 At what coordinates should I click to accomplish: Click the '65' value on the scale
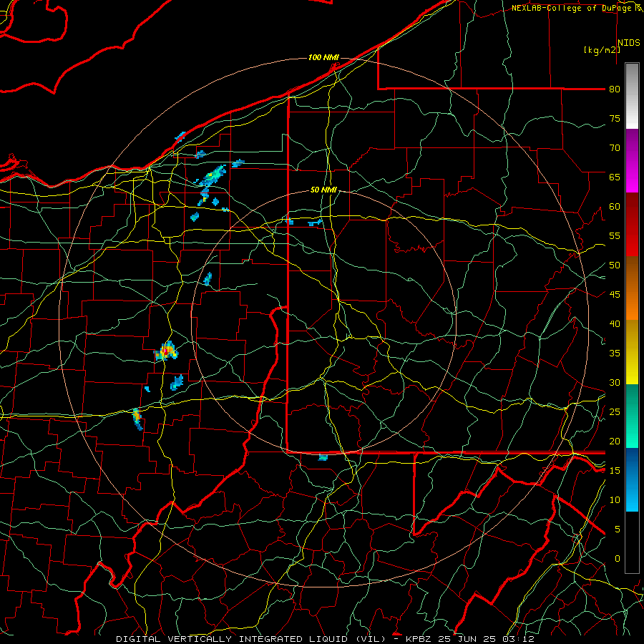tap(615, 177)
